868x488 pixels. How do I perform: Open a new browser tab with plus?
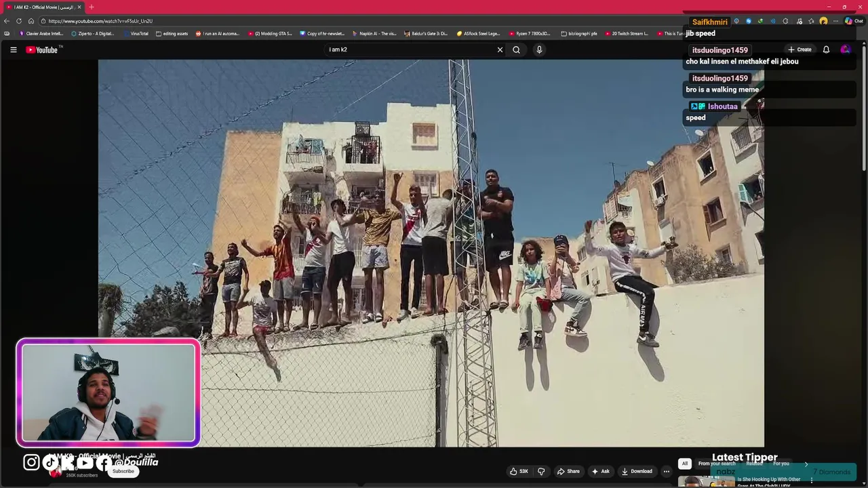pyautogui.click(x=92, y=7)
